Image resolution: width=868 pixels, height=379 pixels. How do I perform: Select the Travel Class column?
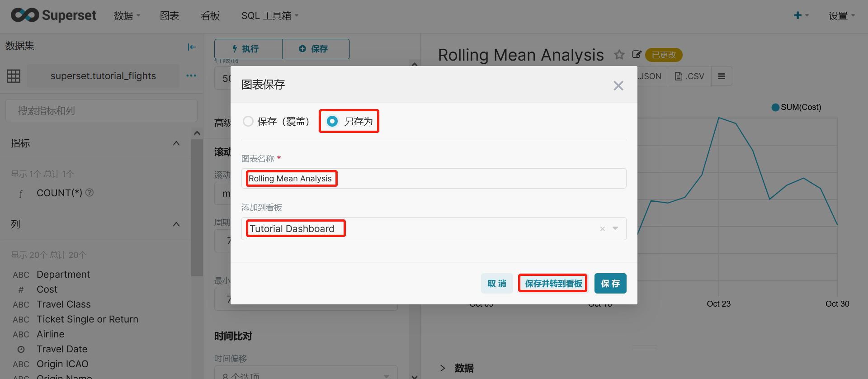64,304
